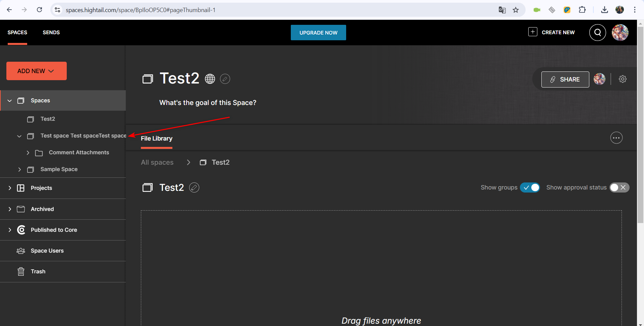Viewport: 644px width, 326px height.
Task: Toggle Show groups switch off
Action: coord(530,187)
